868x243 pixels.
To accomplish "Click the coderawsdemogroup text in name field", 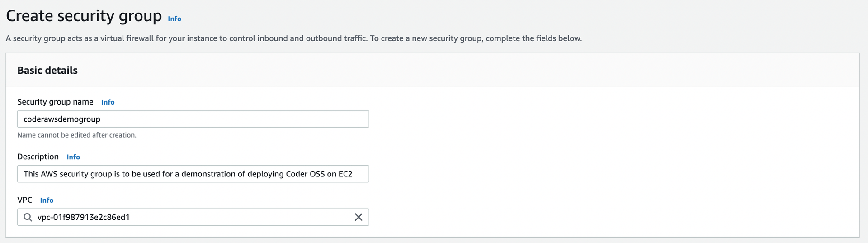I will (62, 119).
